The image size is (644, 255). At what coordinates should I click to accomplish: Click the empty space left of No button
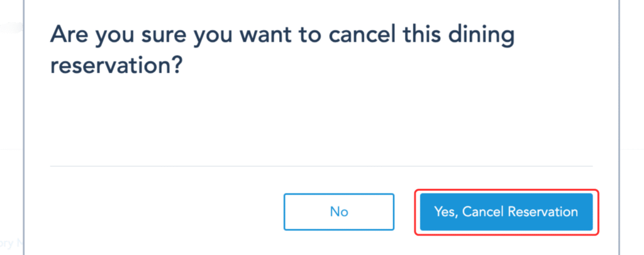[164, 212]
